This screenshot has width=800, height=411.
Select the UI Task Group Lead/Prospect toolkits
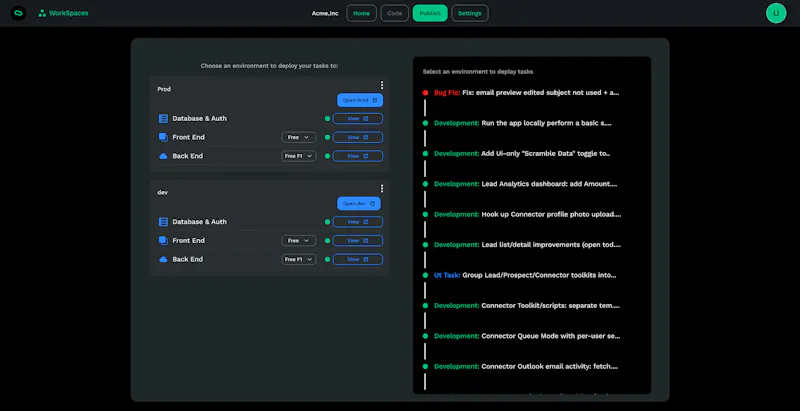(x=525, y=275)
